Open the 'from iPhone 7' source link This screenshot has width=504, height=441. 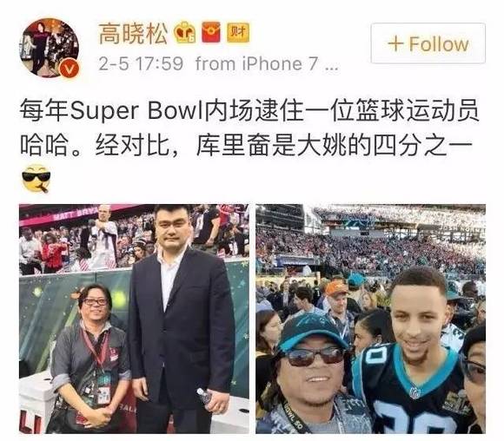coord(257,63)
